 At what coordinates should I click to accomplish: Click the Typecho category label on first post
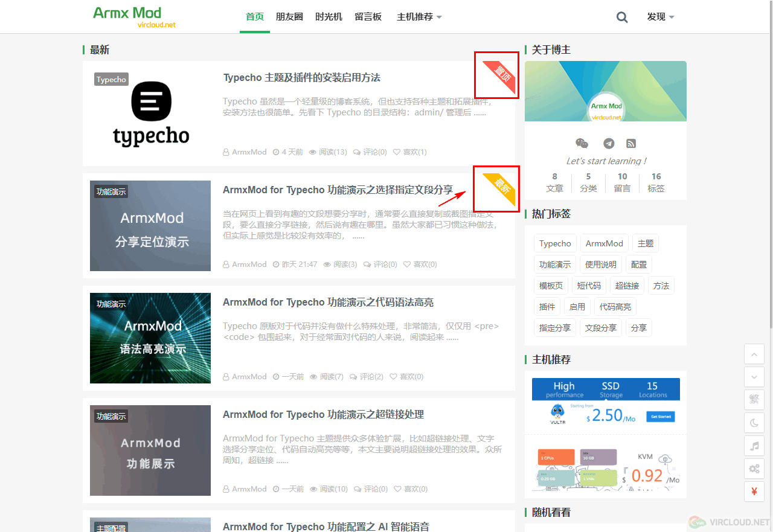click(x=111, y=79)
